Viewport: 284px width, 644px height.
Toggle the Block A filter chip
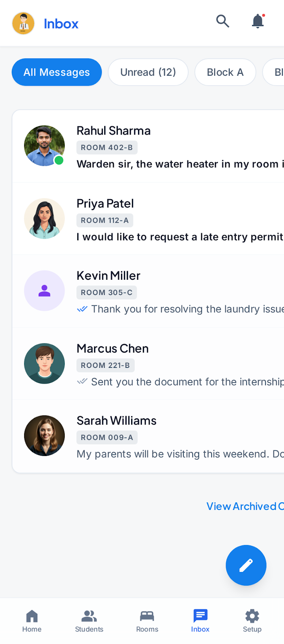225,72
